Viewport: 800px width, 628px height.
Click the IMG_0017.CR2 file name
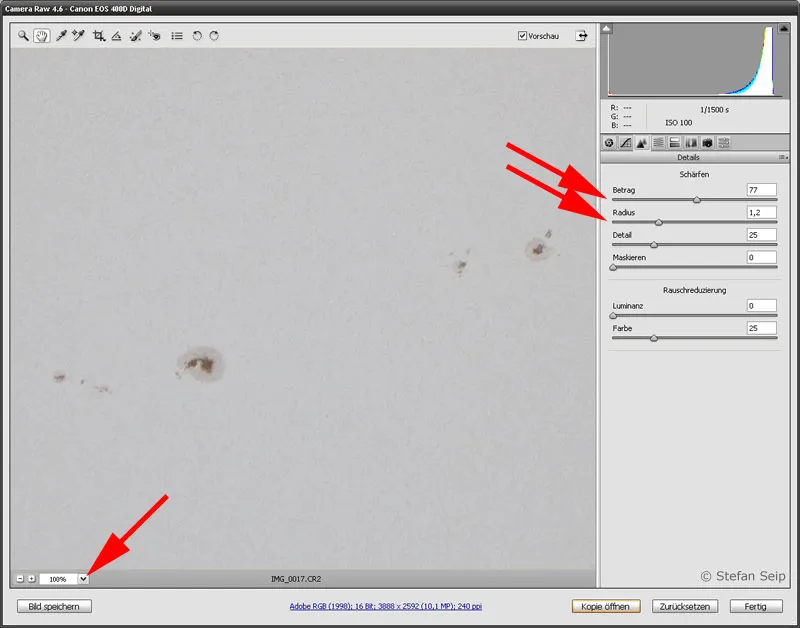tap(296, 579)
